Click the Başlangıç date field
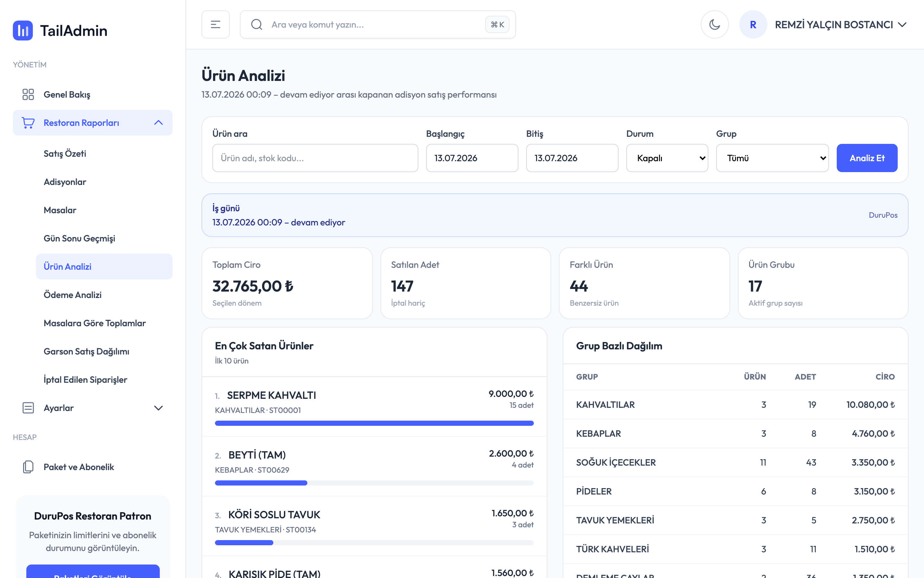 472,158
